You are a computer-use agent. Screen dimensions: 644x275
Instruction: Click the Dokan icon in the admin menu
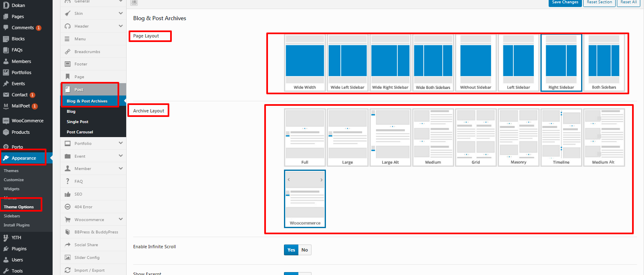(6, 5)
